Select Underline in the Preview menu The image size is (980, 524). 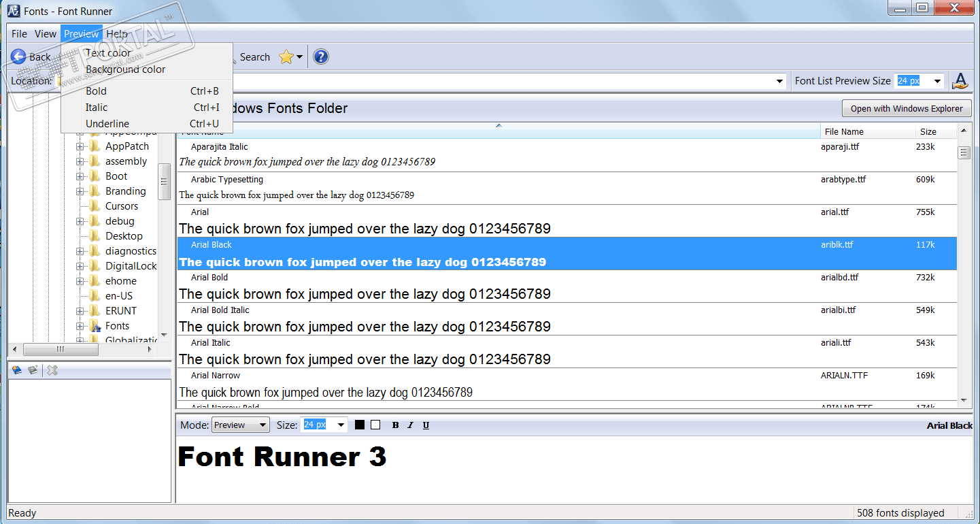147,124
